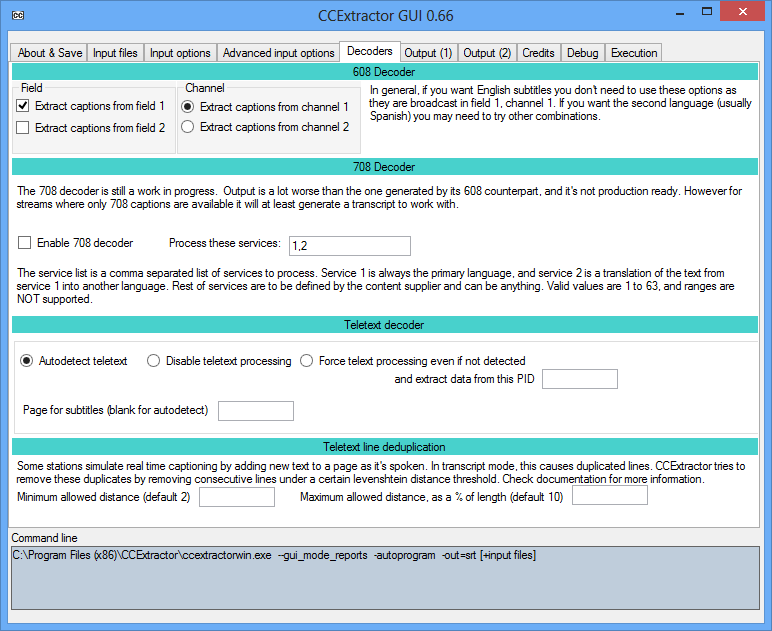Click the 708 Decoder section header

[385, 167]
